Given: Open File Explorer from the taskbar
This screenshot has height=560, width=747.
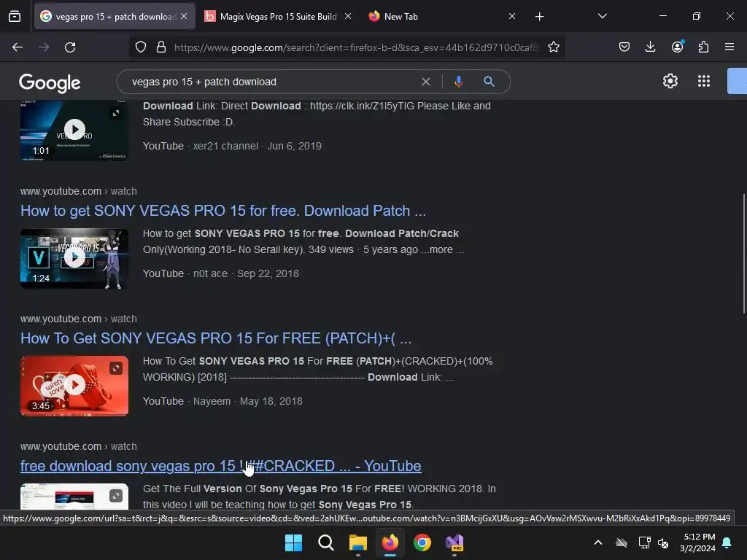Looking at the screenshot, I should [x=357, y=542].
